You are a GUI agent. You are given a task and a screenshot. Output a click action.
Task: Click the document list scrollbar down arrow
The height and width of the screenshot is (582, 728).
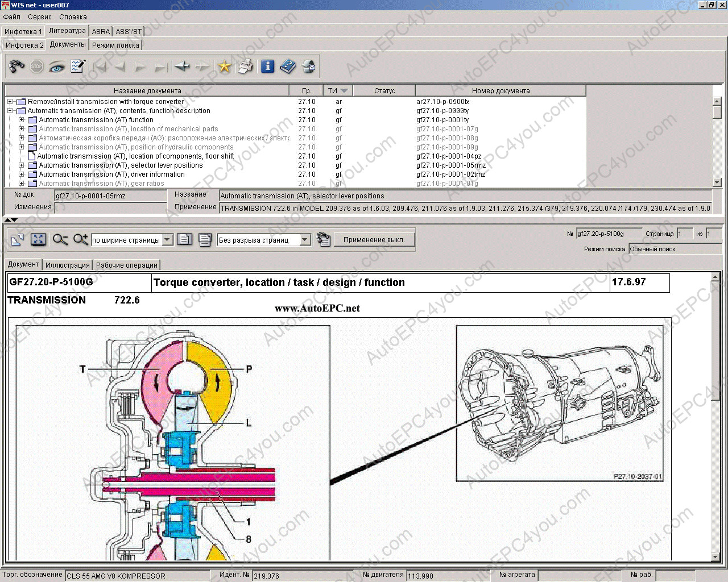pyautogui.click(x=717, y=182)
